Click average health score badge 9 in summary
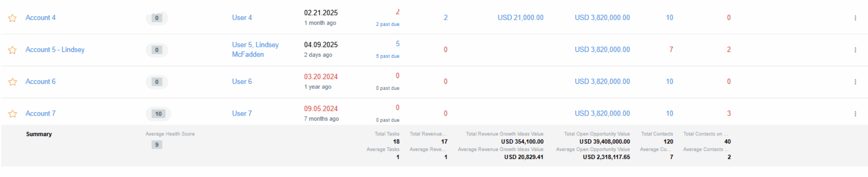868x177 pixels. [157, 145]
